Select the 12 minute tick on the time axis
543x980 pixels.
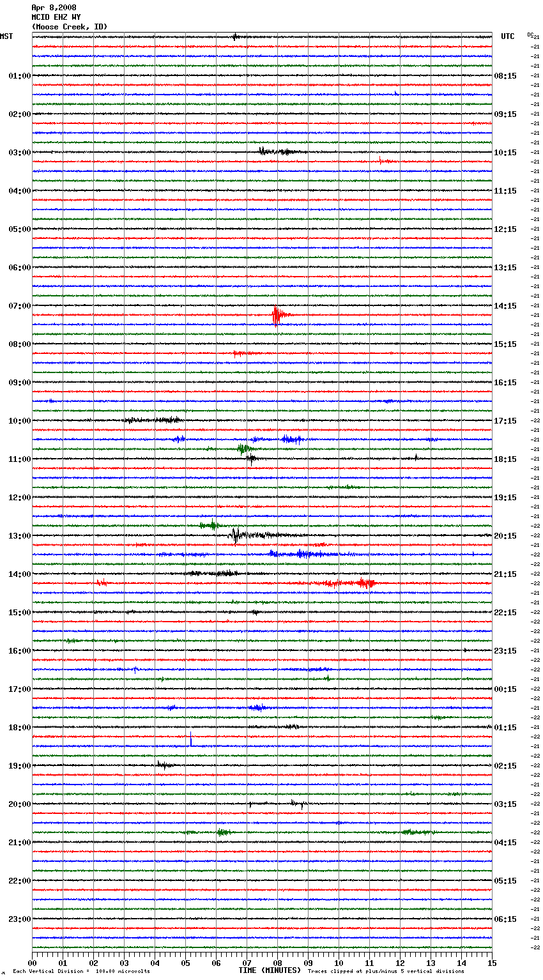pyautogui.click(x=400, y=963)
